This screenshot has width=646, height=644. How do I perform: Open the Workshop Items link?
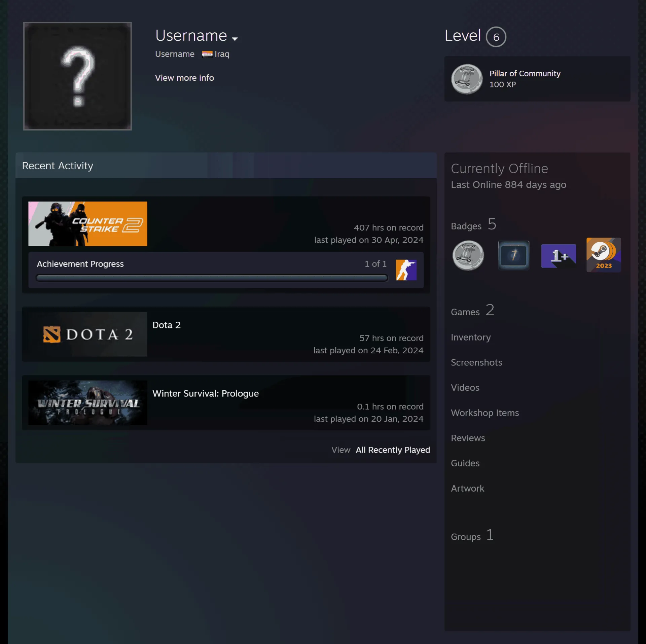[x=485, y=413]
